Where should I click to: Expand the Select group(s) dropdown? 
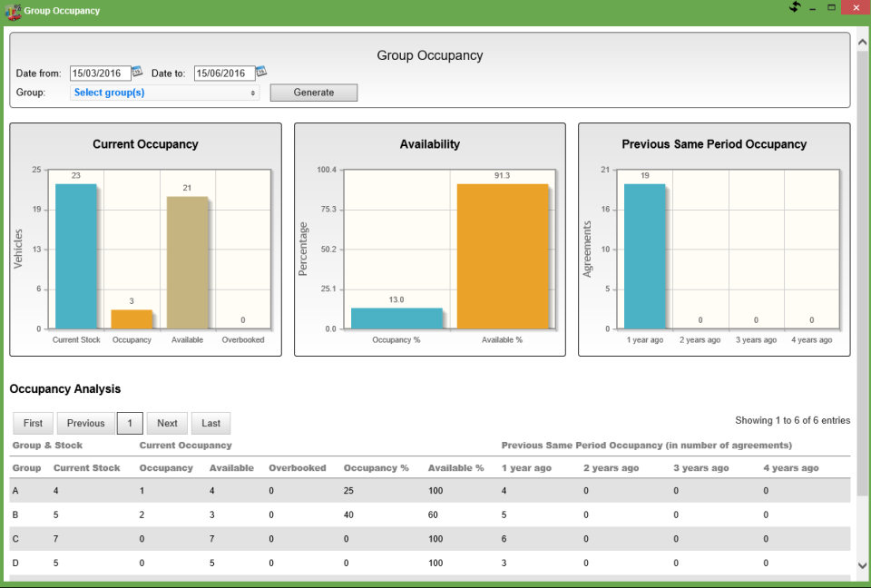165,93
